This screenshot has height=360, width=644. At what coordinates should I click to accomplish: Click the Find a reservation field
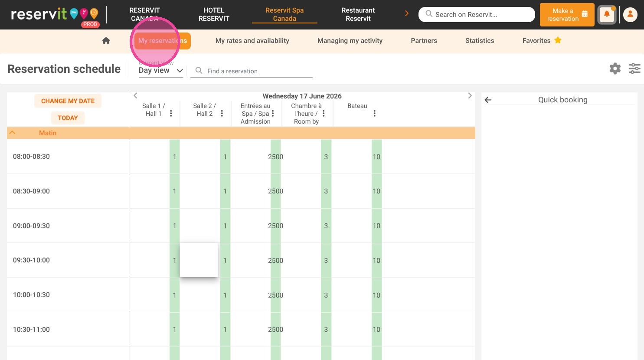(x=252, y=71)
